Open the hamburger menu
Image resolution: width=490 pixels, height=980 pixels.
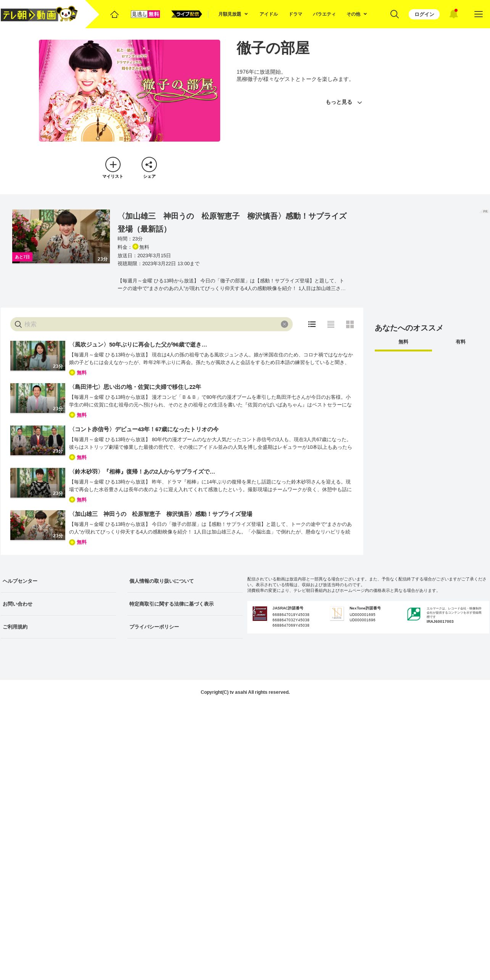[479, 14]
